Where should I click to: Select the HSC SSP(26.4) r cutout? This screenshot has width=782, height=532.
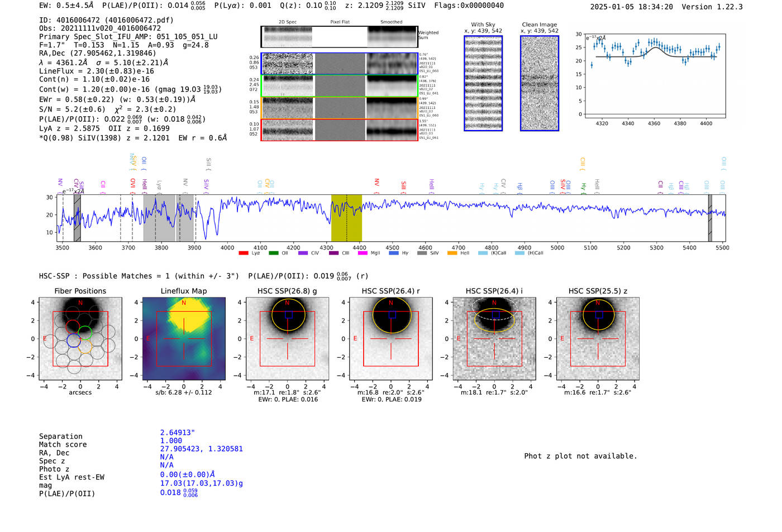coord(390,339)
